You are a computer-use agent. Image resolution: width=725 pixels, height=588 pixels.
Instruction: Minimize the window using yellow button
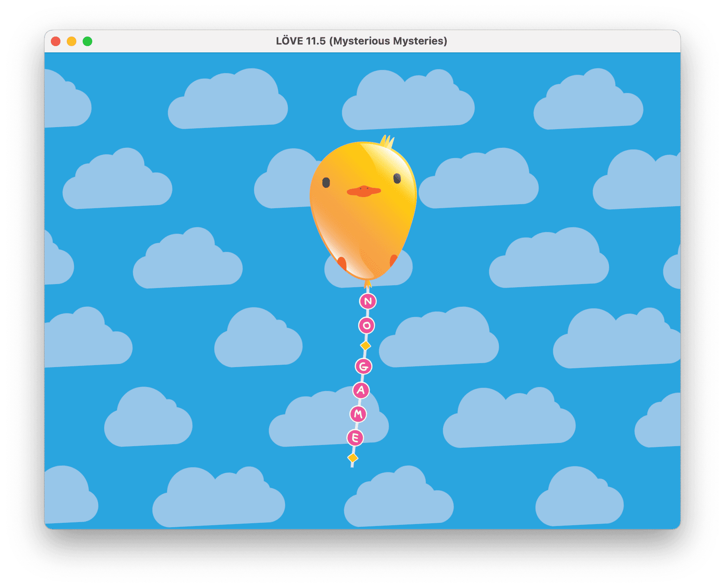[72, 41]
